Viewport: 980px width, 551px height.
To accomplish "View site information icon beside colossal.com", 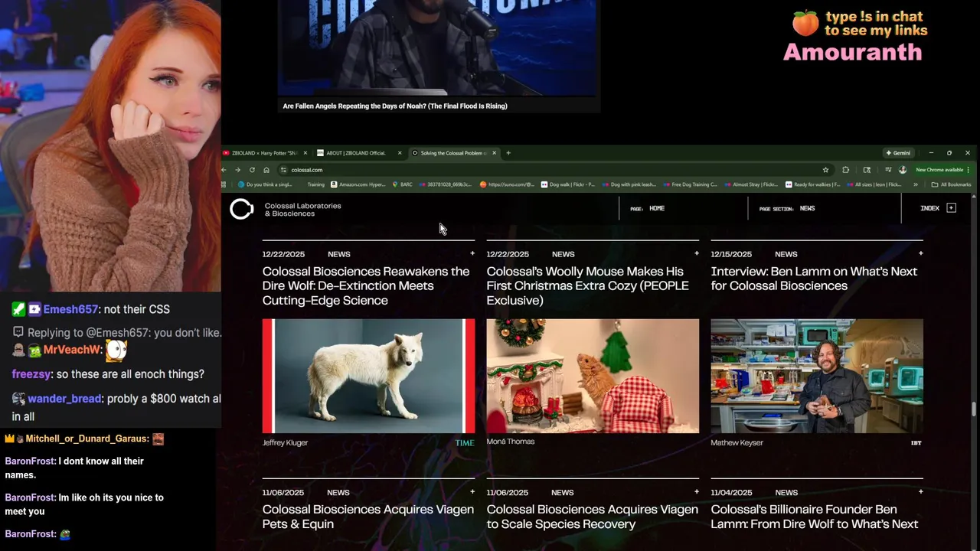I will coord(283,170).
